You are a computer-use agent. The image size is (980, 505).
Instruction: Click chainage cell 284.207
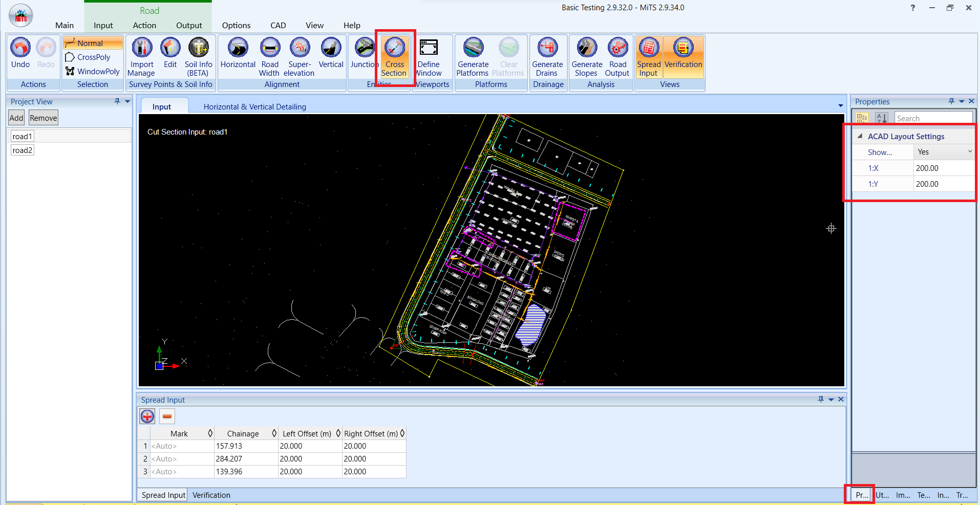click(x=246, y=459)
